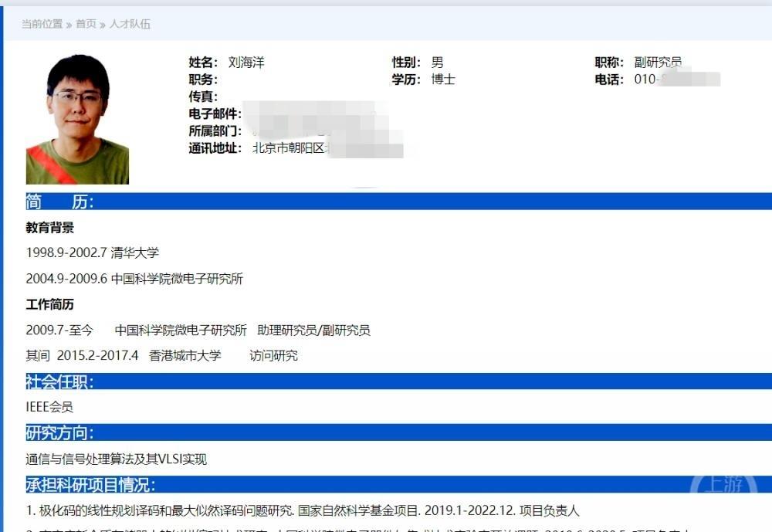This screenshot has height=532, width=772.
Task: Click the 博士 degree text
Action: (445, 79)
